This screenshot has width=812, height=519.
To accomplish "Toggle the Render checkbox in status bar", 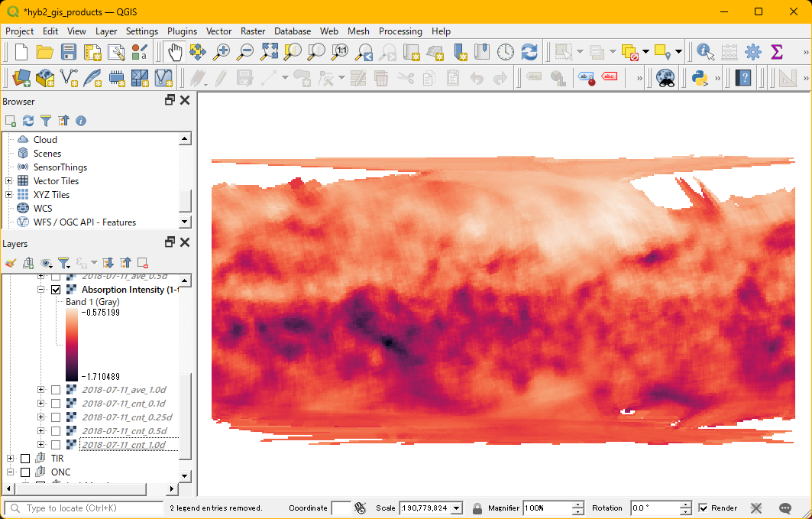I will (703, 508).
